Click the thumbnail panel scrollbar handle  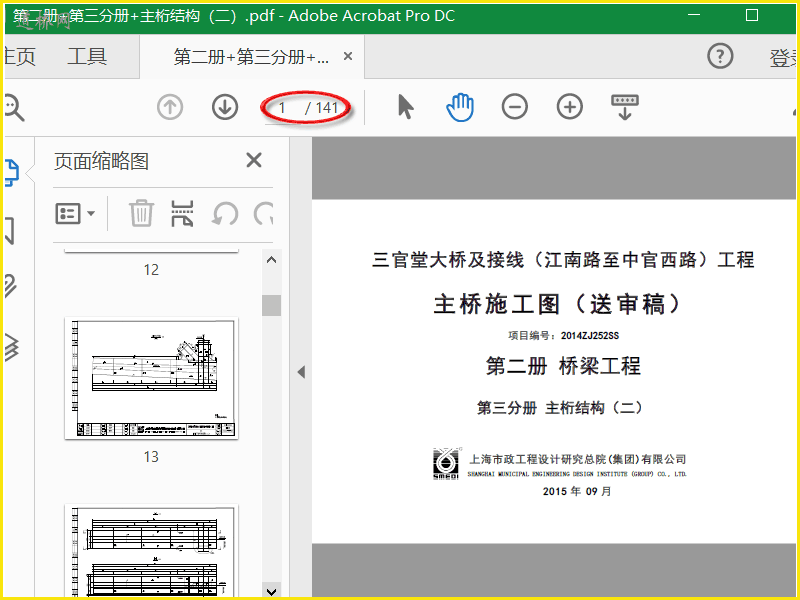pos(271,305)
